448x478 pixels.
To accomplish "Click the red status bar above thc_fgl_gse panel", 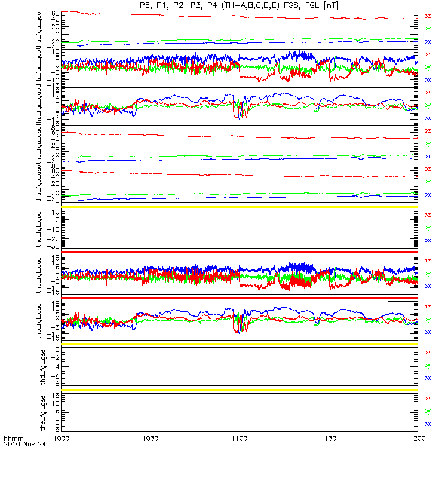I will [x=240, y=298].
